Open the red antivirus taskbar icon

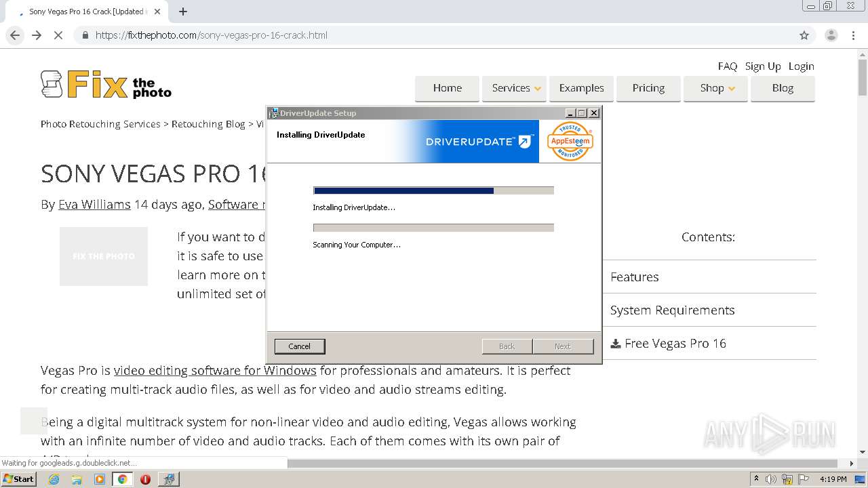pyautogui.click(x=145, y=479)
